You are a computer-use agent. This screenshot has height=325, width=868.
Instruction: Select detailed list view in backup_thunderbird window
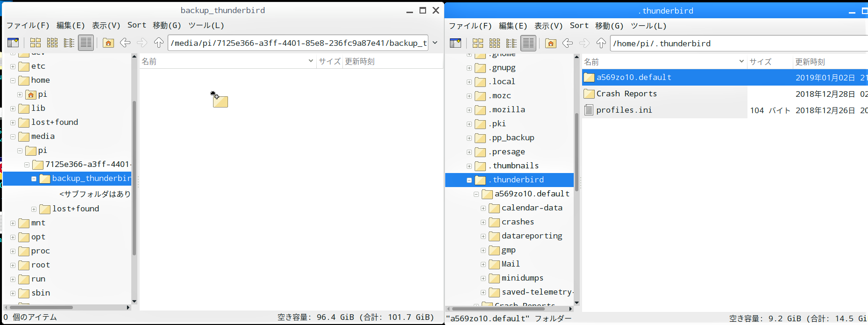[x=86, y=43]
